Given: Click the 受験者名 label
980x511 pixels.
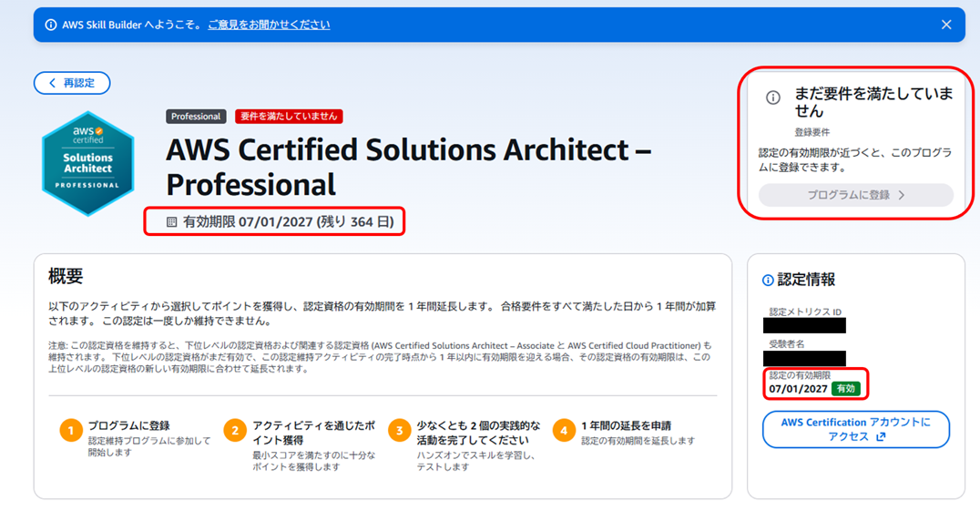Looking at the screenshot, I should (786, 344).
